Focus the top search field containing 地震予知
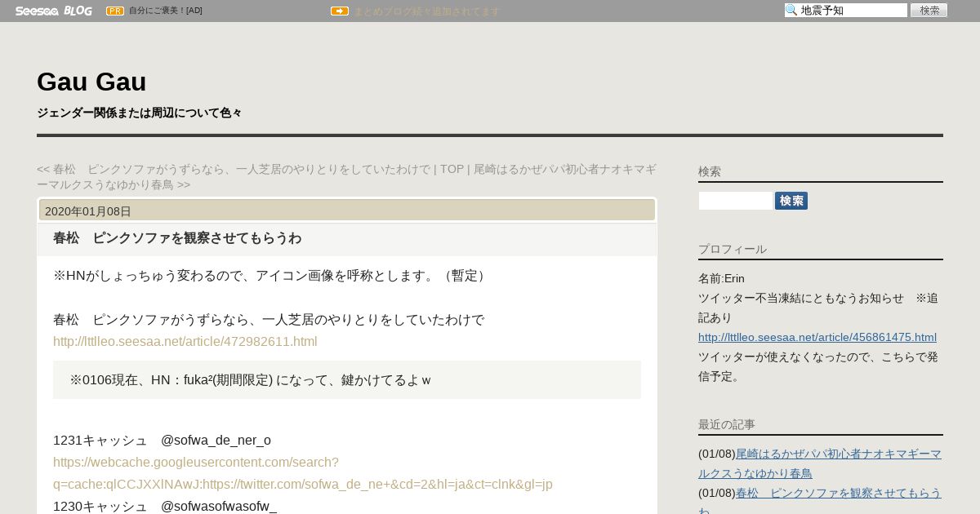The width and height of the screenshot is (980, 514). click(846, 11)
